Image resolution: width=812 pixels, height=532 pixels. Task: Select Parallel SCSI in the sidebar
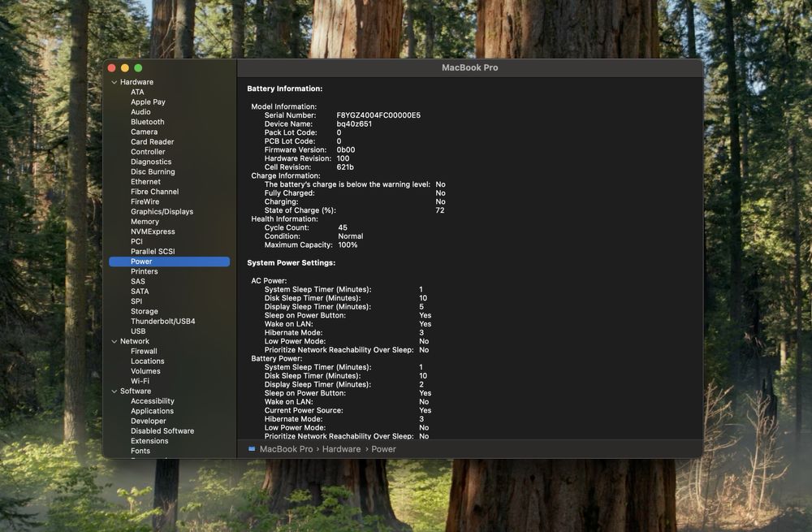pyautogui.click(x=153, y=251)
